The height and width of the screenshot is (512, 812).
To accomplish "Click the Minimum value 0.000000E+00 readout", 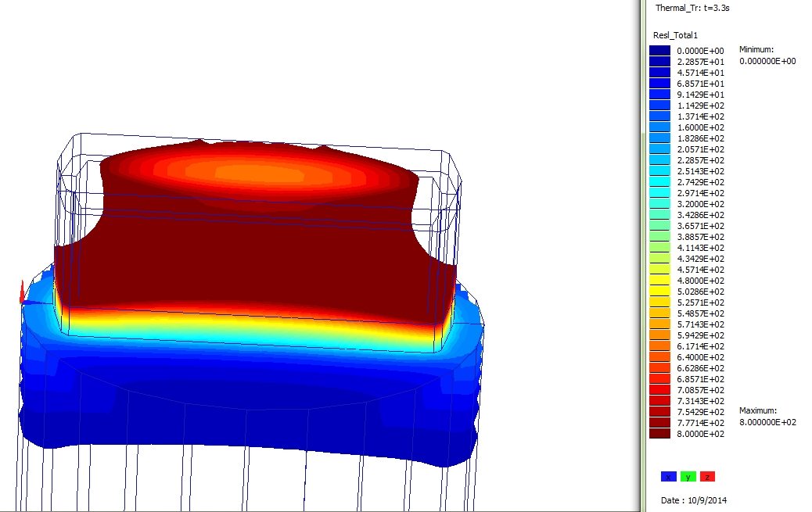I will pyautogui.click(x=769, y=60).
